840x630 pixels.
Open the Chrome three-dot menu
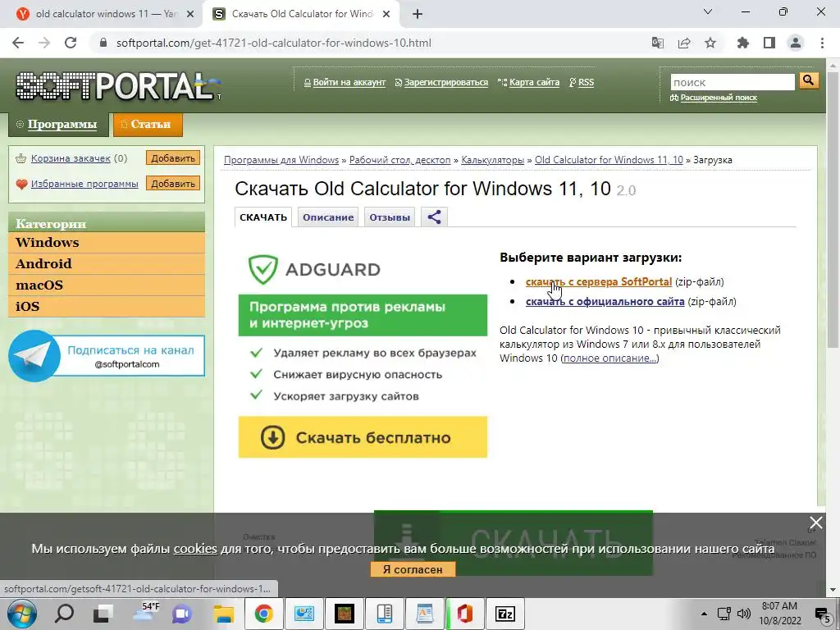coord(822,43)
